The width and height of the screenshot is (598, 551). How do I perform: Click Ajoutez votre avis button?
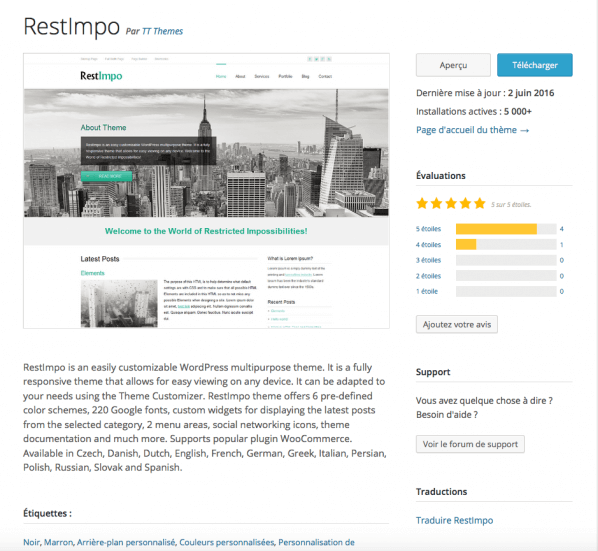pos(457,324)
